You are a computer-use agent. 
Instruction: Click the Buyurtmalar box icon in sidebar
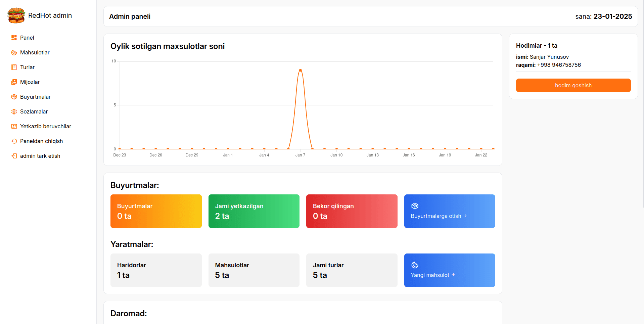(14, 97)
